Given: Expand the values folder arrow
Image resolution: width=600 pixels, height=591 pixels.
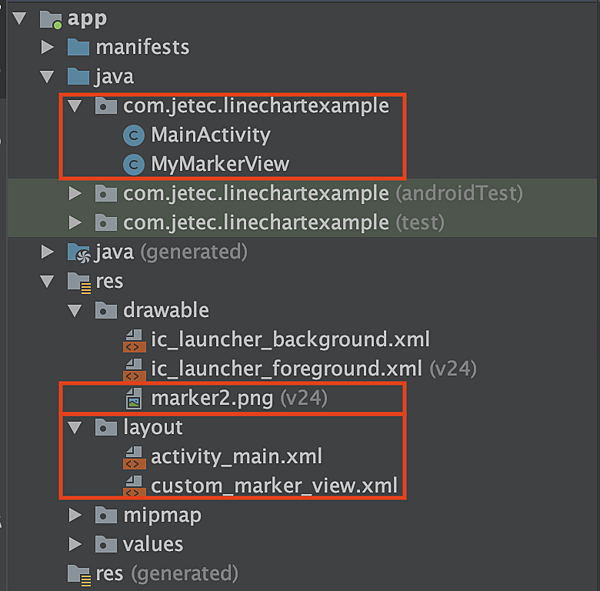Looking at the screenshot, I should pyautogui.click(x=75, y=544).
